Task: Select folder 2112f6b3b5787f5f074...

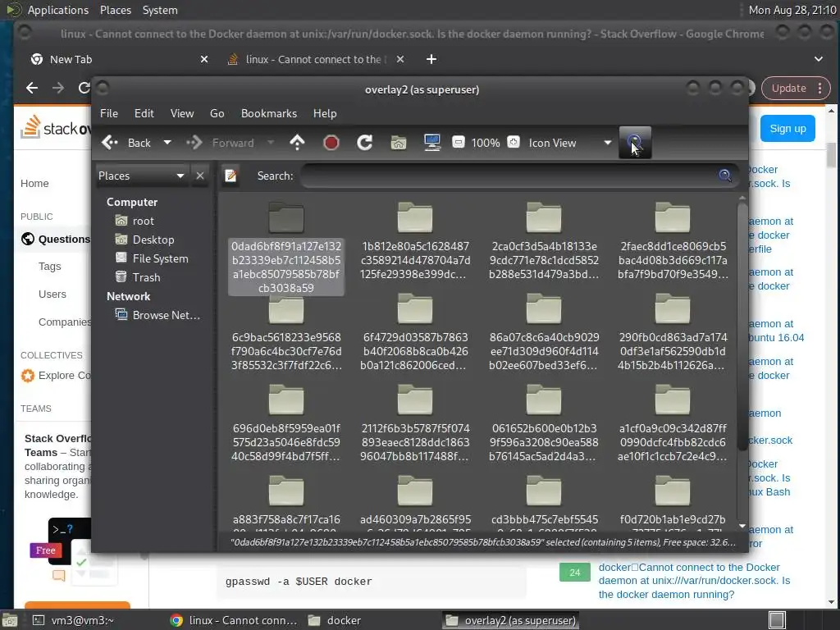Action: pyautogui.click(x=415, y=424)
